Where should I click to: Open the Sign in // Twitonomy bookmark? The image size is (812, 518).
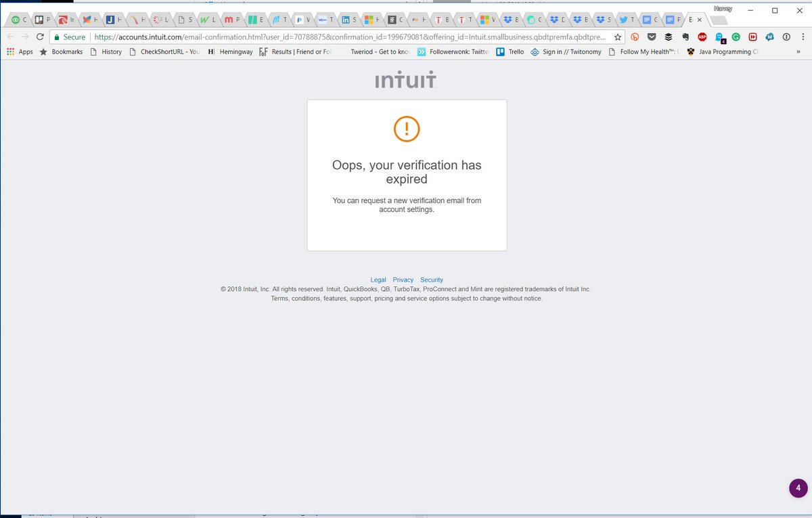coord(566,51)
